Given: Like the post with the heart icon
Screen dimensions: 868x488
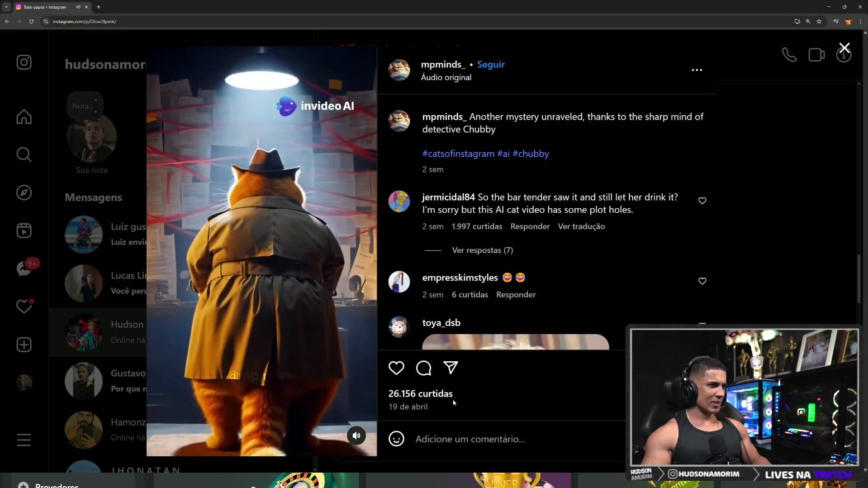Looking at the screenshot, I should (396, 368).
